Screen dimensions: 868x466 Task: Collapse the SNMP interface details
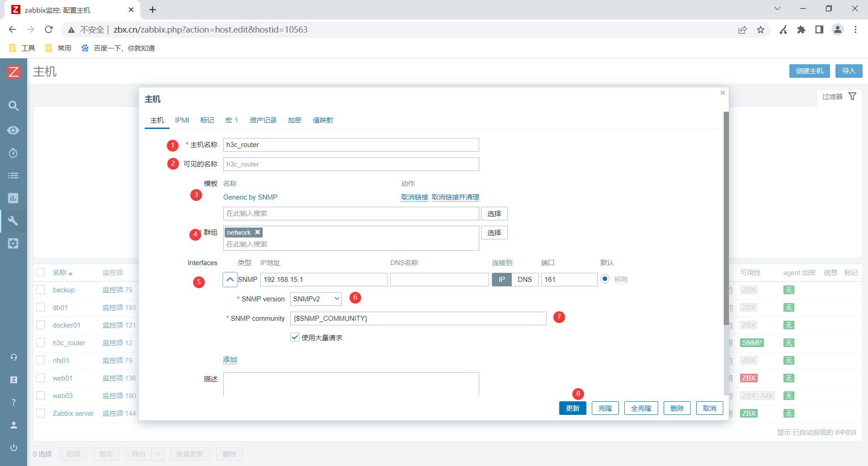pos(230,280)
